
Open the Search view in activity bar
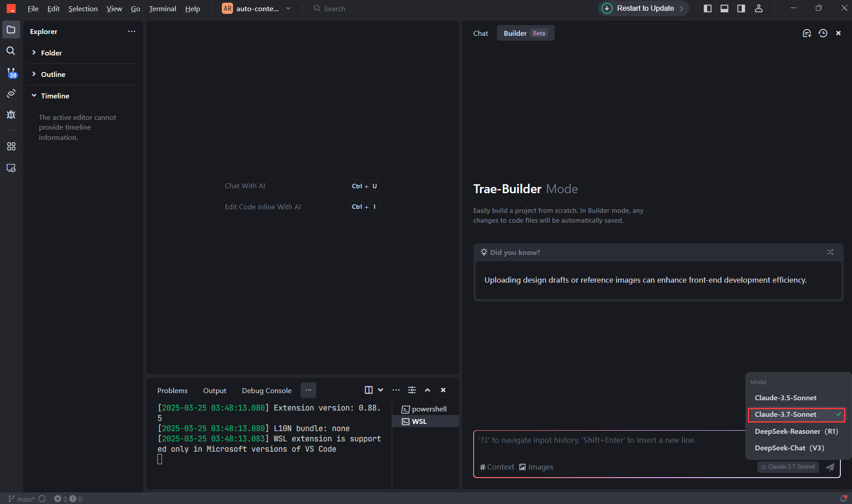[x=11, y=51]
